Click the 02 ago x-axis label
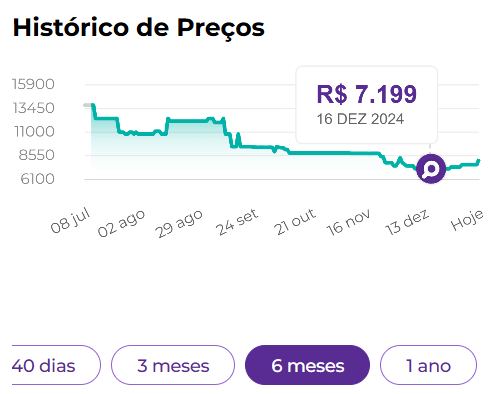Image resolution: width=500 pixels, height=394 pixels. pos(121,224)
